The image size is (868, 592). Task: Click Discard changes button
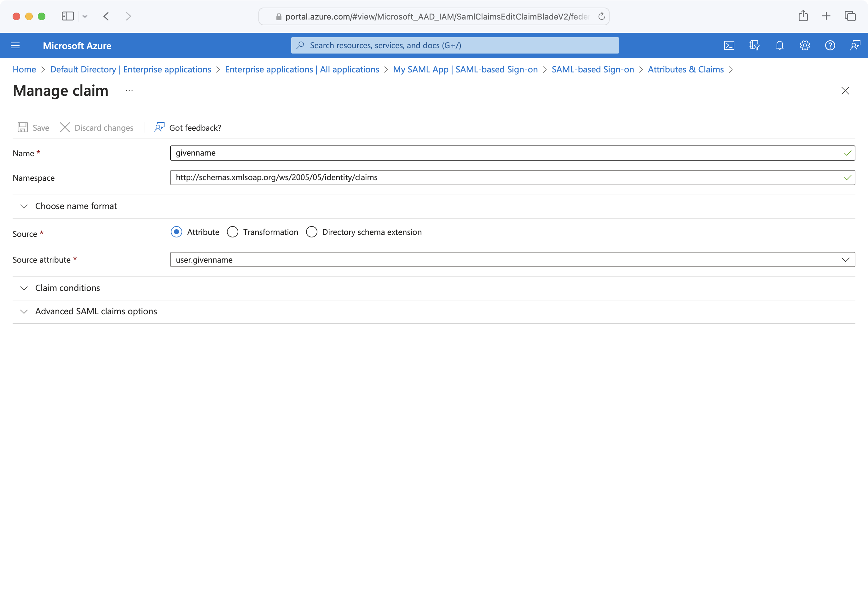click(x=97, y=128)
